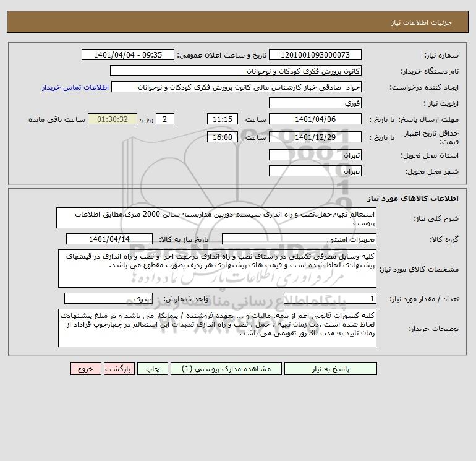Image resolution: width=476 pixels, height=461 pixels.
Task: Click unit field showing سری
Action: click(108, 298)
